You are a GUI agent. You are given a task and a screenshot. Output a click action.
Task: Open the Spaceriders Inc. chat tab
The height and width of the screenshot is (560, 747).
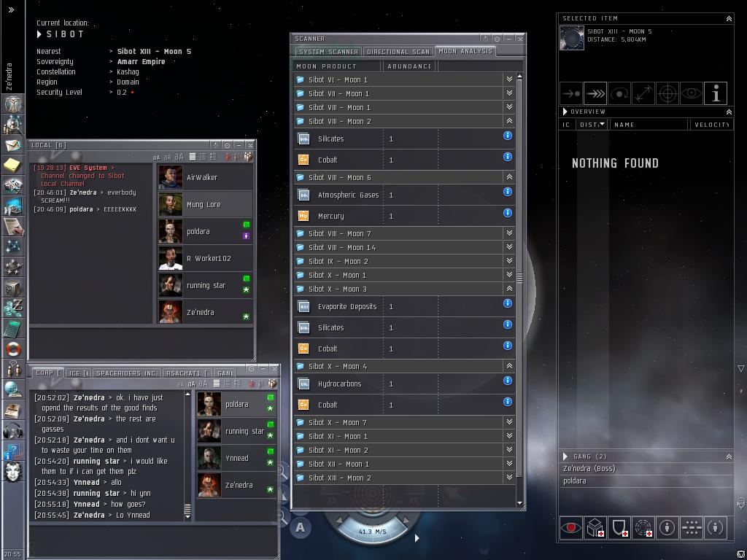click(126, 373)
